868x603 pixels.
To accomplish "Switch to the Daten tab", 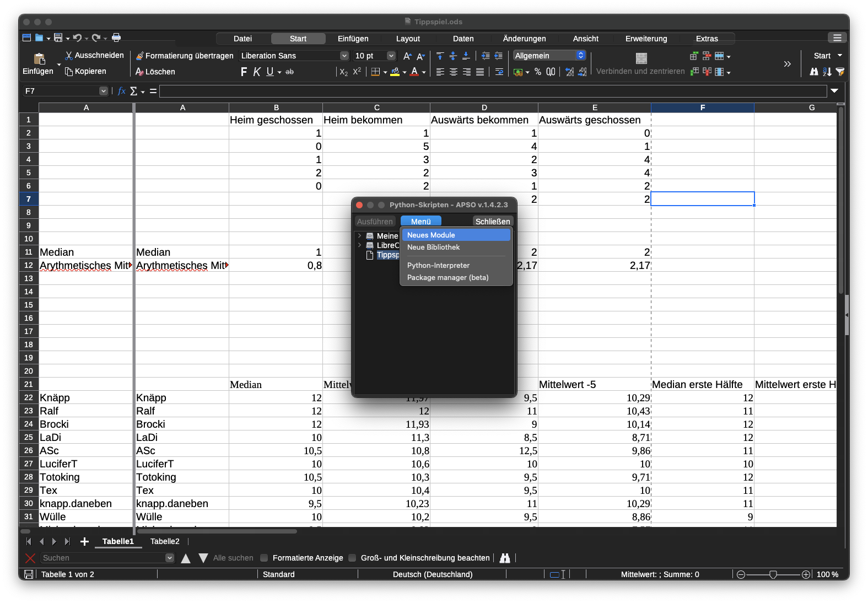I will (x=463, y=39).
